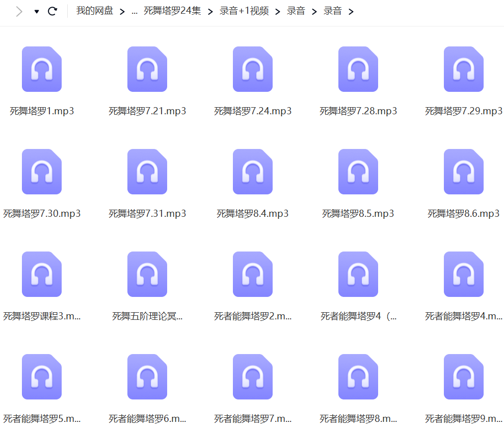Select audio file icon 死者能舞塔罗5
The width and height of the screenshot is (504, 427).
[42, 377]
